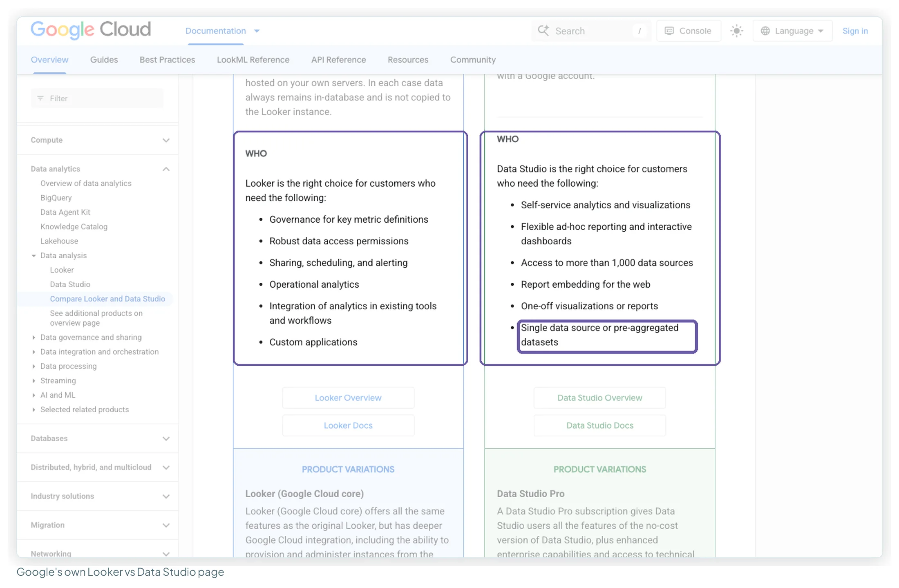Click the search magnifier icon
Viewport: 899px width, 588px height.
pyautogui.click(x=543, y=31)
